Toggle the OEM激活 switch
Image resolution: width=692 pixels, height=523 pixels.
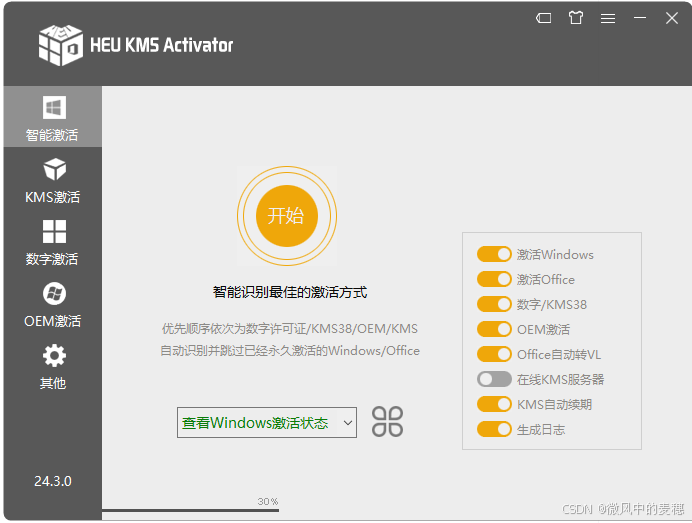click(494, 329)
